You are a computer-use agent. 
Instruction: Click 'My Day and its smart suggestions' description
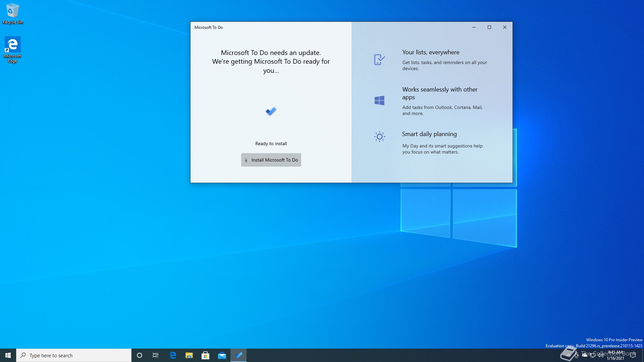442,149
